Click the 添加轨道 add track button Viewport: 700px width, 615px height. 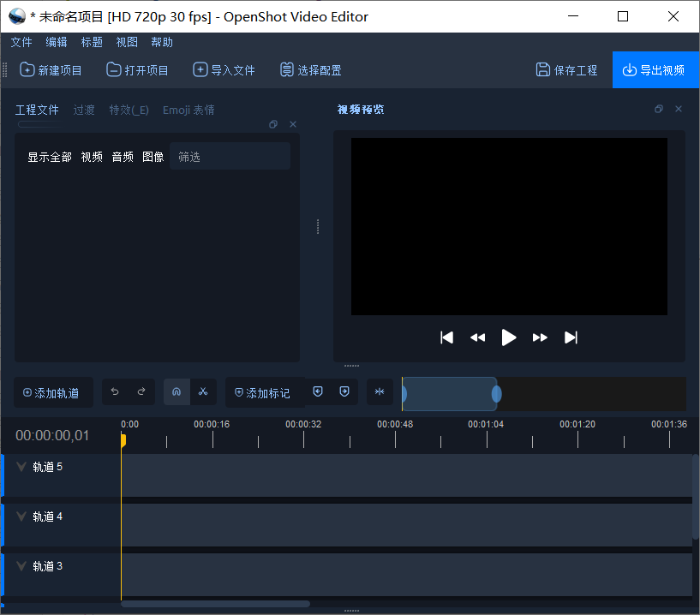(x=53, y=391)
